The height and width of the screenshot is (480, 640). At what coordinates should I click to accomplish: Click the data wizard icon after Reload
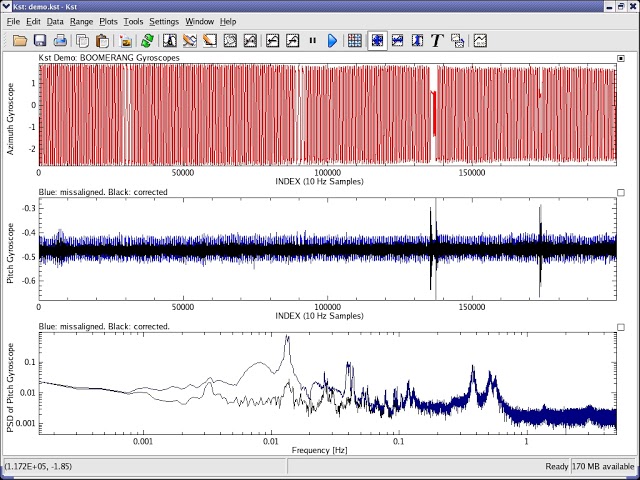click(x=170, y=40)
